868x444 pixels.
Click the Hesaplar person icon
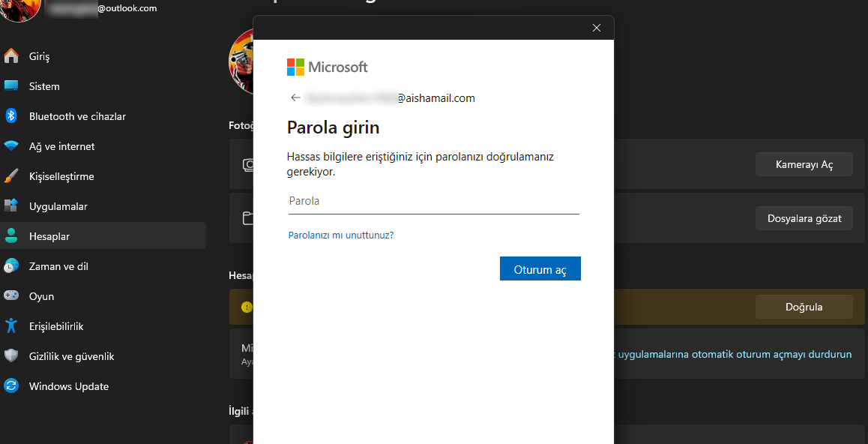tap(11, 235)
